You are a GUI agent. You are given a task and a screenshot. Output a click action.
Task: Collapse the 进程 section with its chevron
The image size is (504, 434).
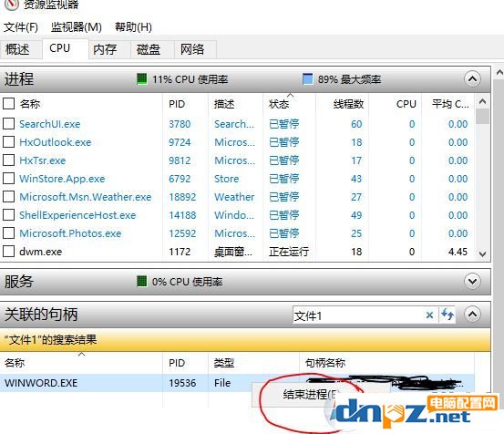point(472,78)
